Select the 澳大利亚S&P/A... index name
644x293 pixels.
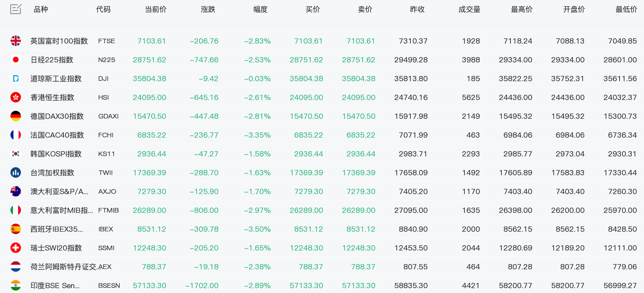pos(59,192)
